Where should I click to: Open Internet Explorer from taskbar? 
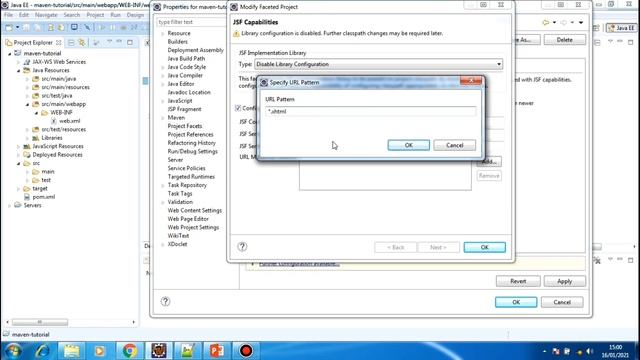coord(42,351)
